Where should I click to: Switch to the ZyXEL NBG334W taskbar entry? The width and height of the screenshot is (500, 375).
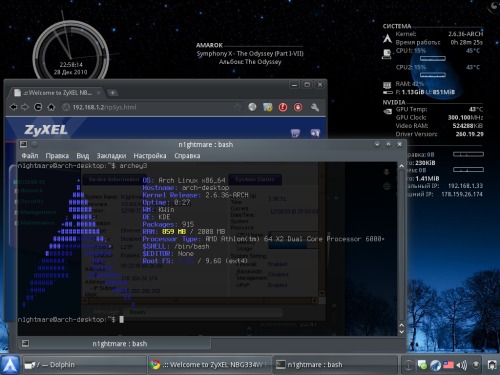coord(210,365)
